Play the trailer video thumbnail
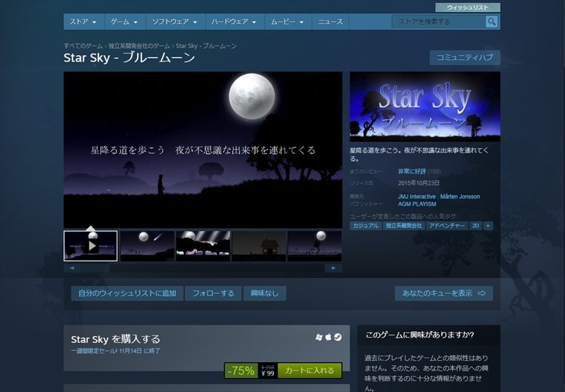This screenshot has width=565, height=392. click(90, 246)
